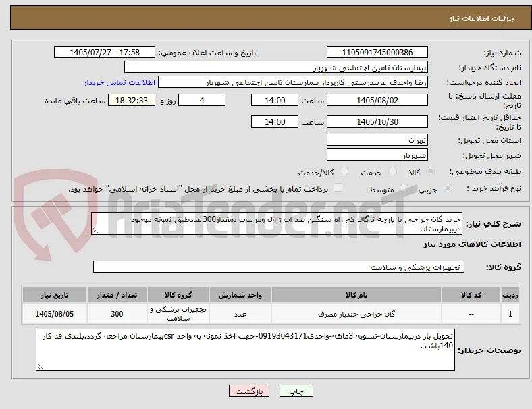Click the نوع فرآیند خرید label
Image resolution: width=532 pixels, height=409 pixels.
coord(494,188)
